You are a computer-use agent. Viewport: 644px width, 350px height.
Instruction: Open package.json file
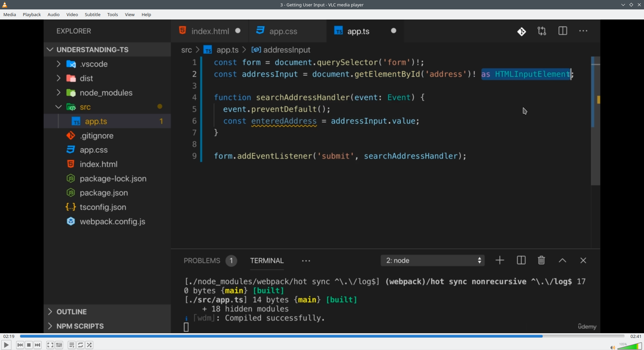(x=107, y=193)
